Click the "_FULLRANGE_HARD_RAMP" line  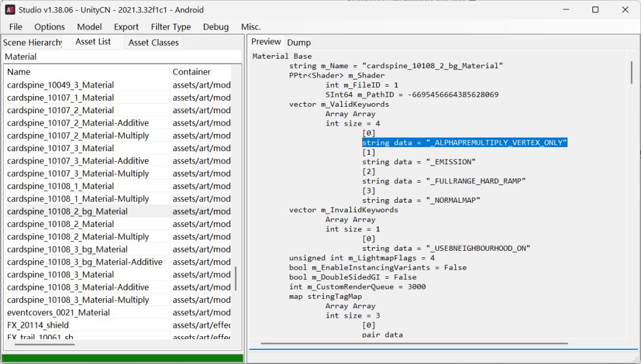(x=444, y=181)
